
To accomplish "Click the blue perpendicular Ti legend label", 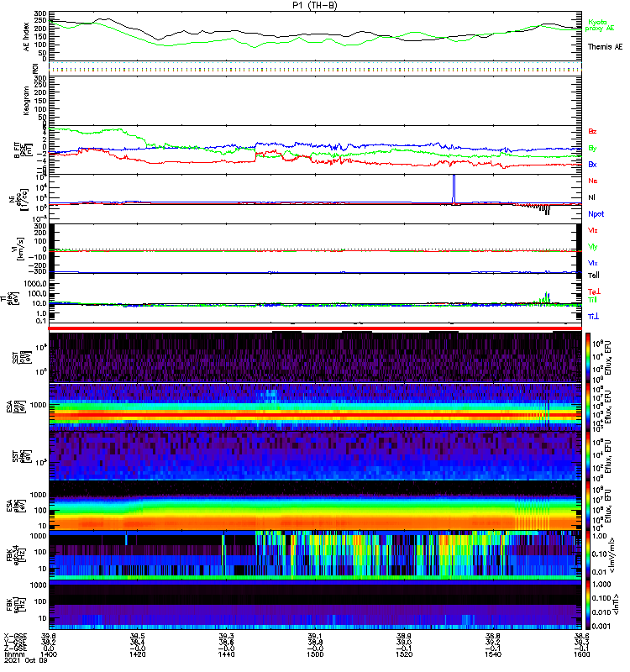I will point(593,317).
